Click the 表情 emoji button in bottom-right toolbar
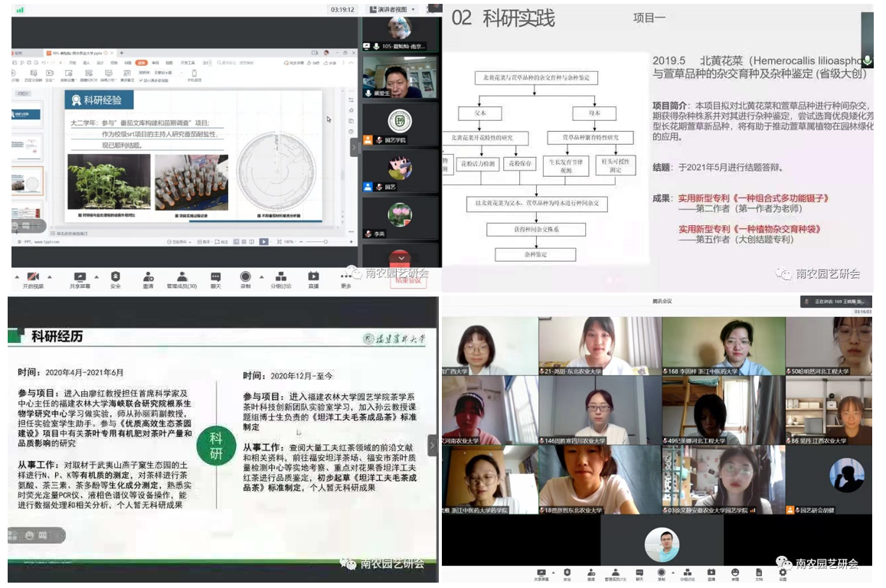 734,572
